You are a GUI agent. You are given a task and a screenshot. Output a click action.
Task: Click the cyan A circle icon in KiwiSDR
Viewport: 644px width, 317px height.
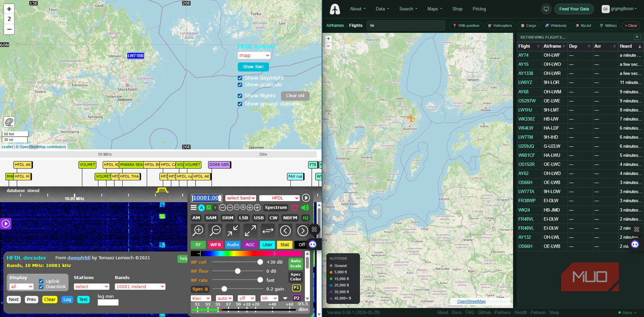[x=201, y=208]
